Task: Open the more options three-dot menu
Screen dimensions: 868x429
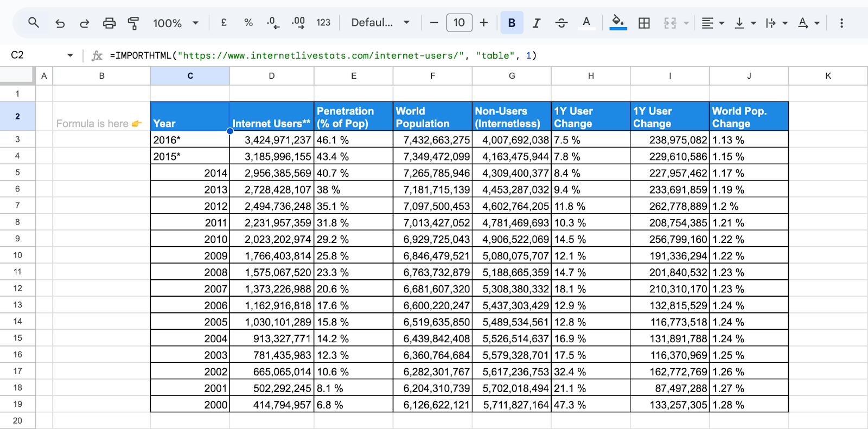Action: point(841,23)
